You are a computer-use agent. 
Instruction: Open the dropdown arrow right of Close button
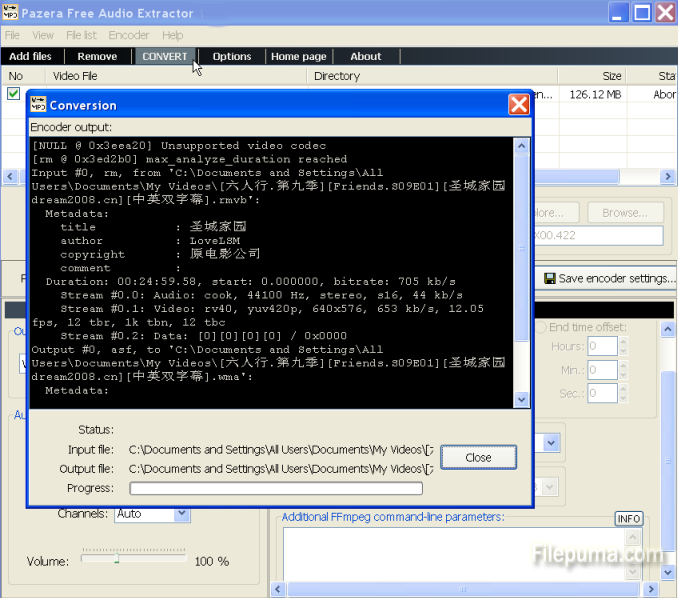551,443
